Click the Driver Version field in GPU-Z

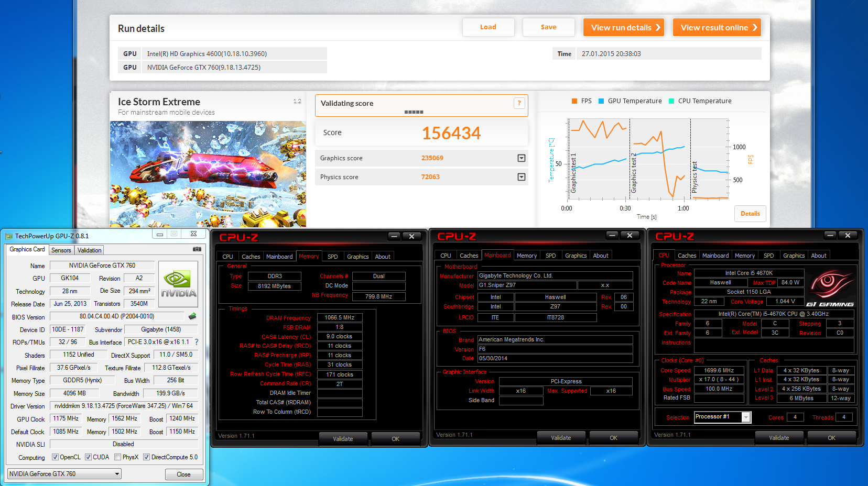click(124, 406)
